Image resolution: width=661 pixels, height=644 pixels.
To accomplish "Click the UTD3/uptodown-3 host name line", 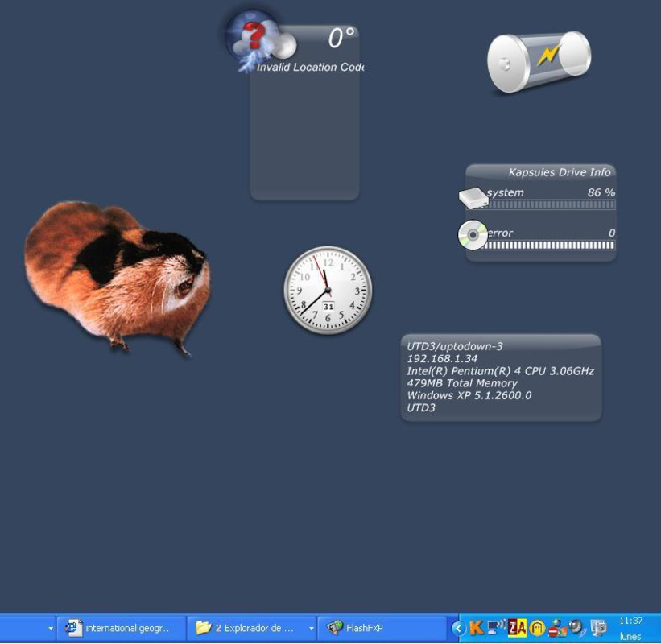I will 455,346.
